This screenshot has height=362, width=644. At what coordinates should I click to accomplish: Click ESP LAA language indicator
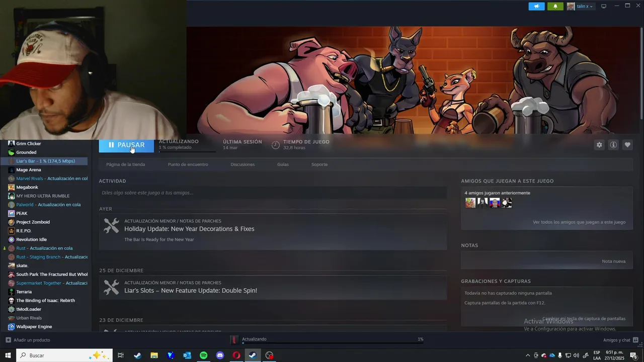[x=597, y=355]
